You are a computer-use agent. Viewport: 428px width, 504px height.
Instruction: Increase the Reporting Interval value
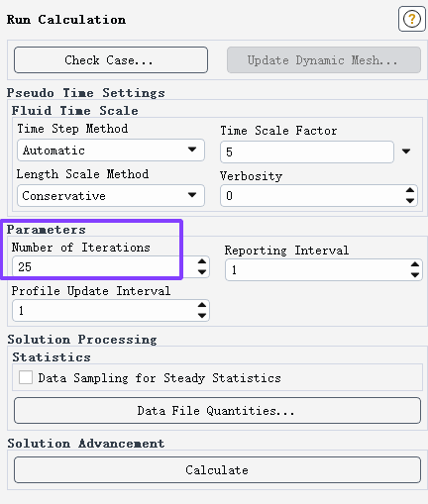[415, 264]
